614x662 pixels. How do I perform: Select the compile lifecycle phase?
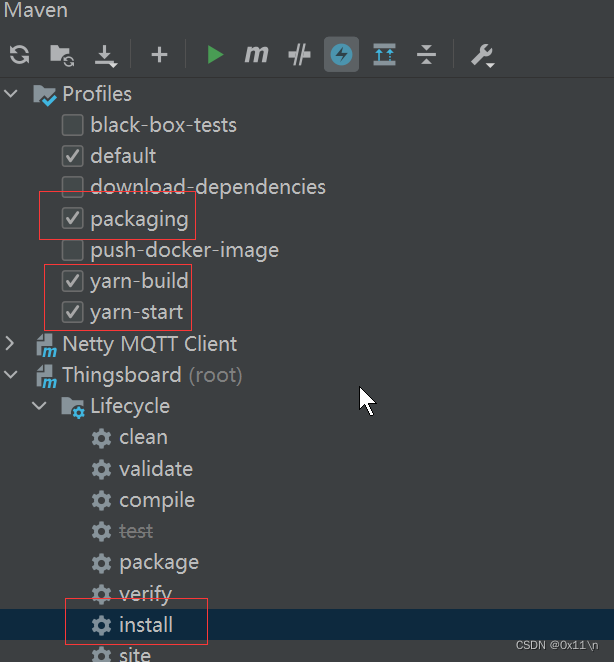tap(157, 501)
